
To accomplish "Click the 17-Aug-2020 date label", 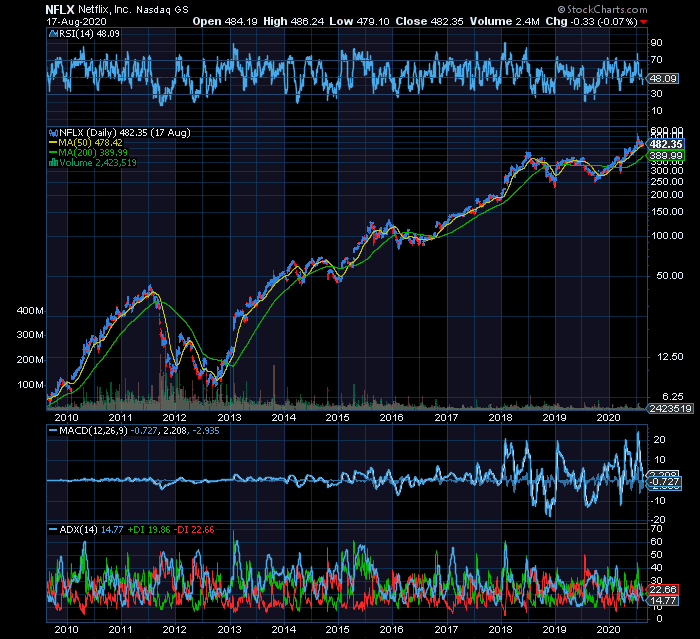I will 76,21.
